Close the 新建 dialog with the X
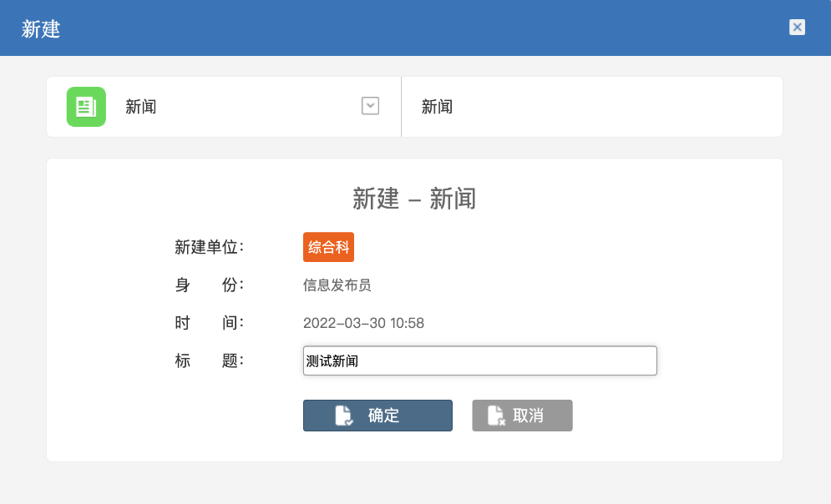 click(x=797, y=28)
